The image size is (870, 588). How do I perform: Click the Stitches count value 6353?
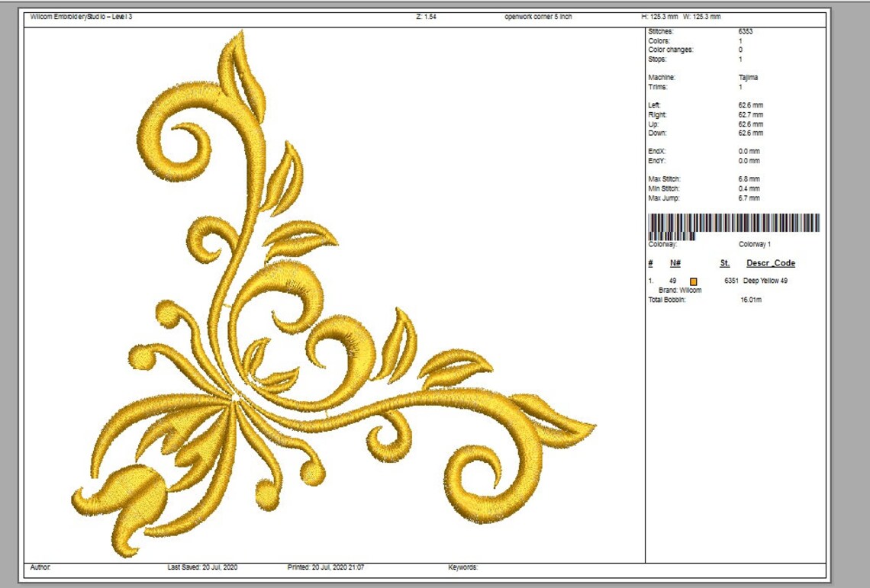pyautogui.click(x=744, y=32)
